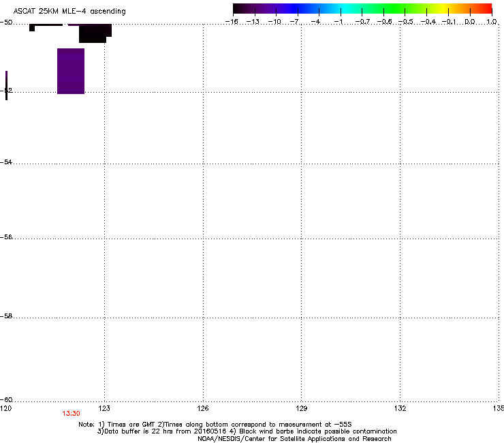The image size is (504, 443).
Task: Click the color bar label '-1'
Action: (338, 22)
